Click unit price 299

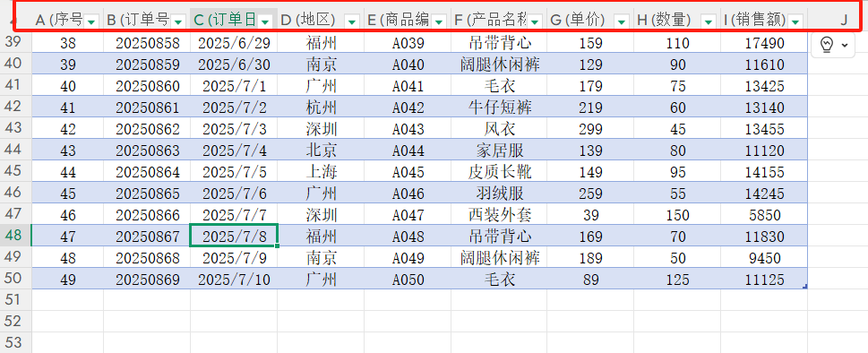point(590,129)
